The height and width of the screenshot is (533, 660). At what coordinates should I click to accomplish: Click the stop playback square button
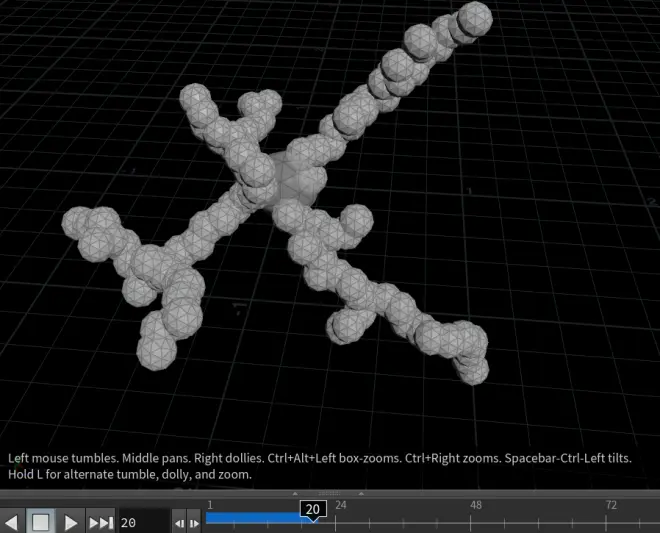click(x=40, y=522)
